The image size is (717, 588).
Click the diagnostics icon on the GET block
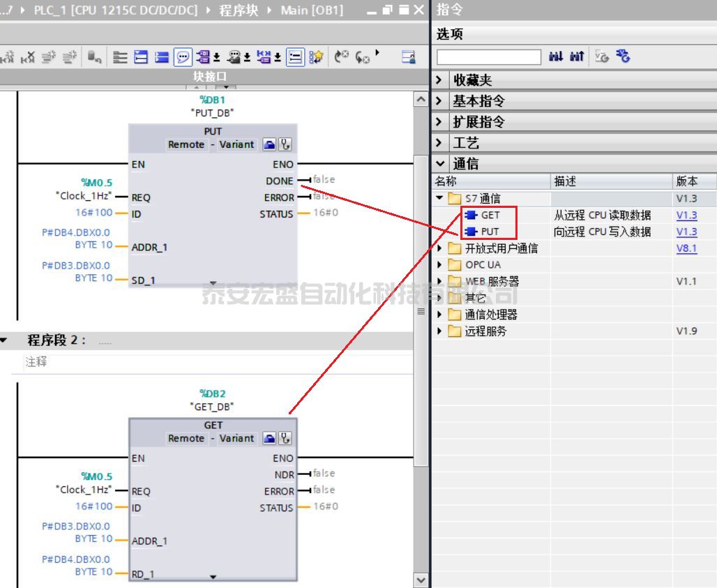pos(285,439)
